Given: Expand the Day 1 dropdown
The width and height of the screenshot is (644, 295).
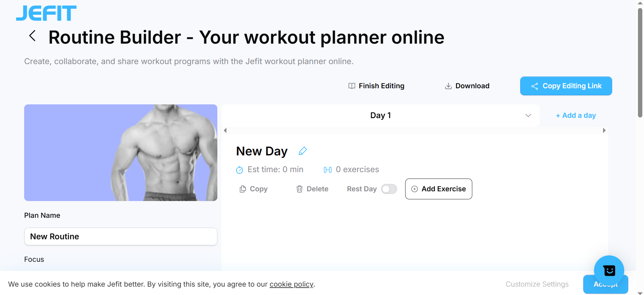Looking at the screenshot, I should click(528, 115).
